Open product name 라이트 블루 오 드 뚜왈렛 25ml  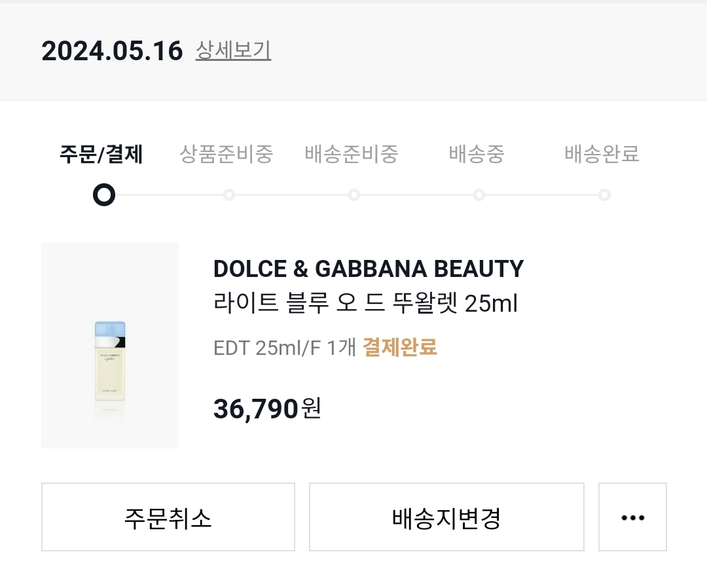click(x=365, y=303)
